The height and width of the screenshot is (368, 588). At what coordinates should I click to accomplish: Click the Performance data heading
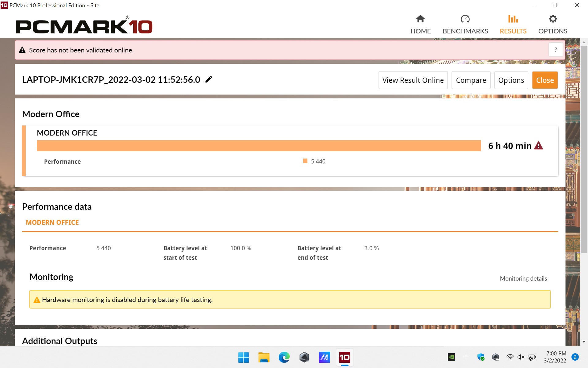point(57,207)
